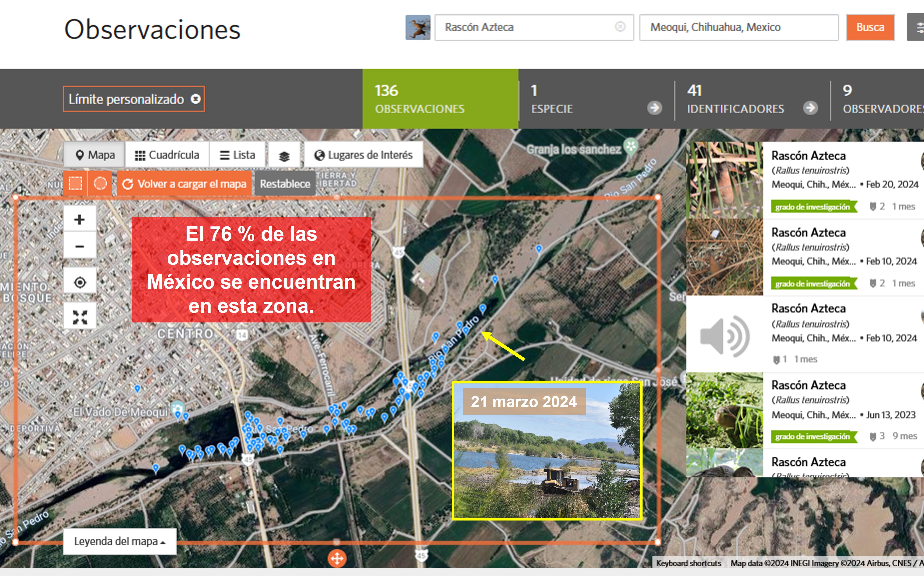Switch to the Cuadrícula view
The width and height of the screenshot is (924, 576).
[167, 155]
